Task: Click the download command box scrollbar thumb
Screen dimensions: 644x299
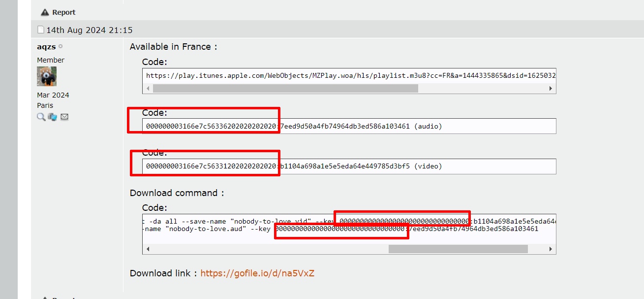Action: click(x=458, y=249)
